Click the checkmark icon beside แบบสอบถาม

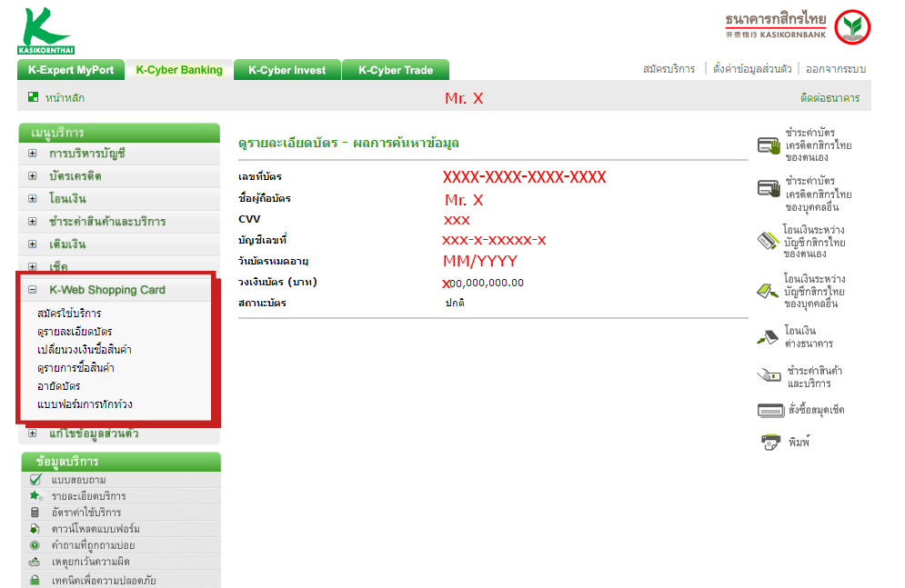click(x=35, y=480)
